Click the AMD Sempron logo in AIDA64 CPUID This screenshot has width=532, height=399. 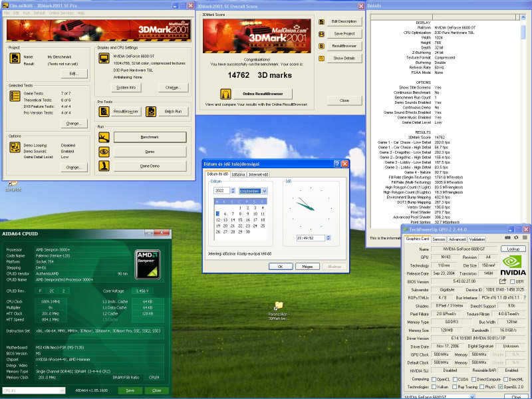coord(148,265)
